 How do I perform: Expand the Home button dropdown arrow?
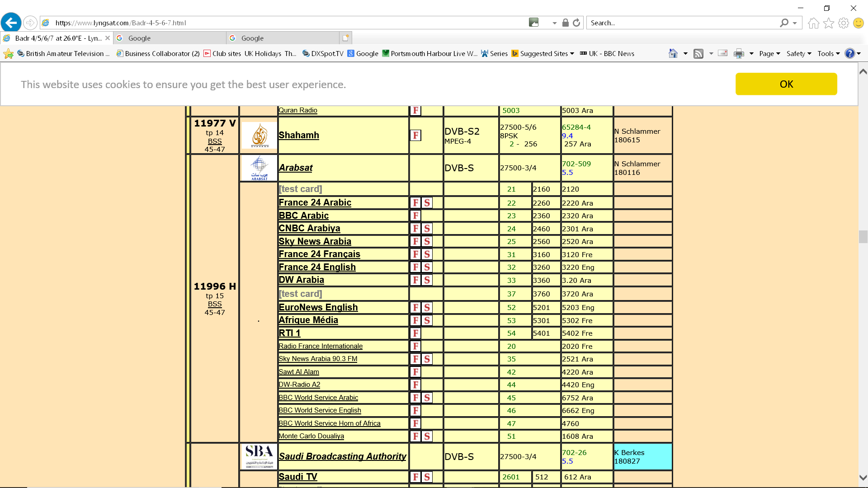tap(685, 54)
